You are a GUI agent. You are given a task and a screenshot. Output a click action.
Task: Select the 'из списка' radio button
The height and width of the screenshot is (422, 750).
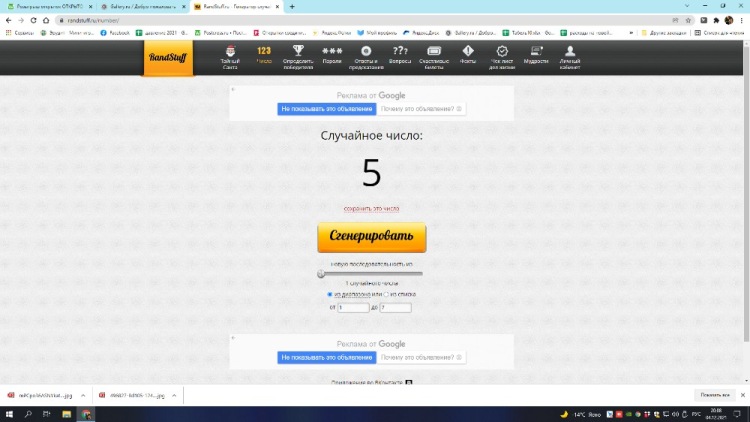pos(386,294)
